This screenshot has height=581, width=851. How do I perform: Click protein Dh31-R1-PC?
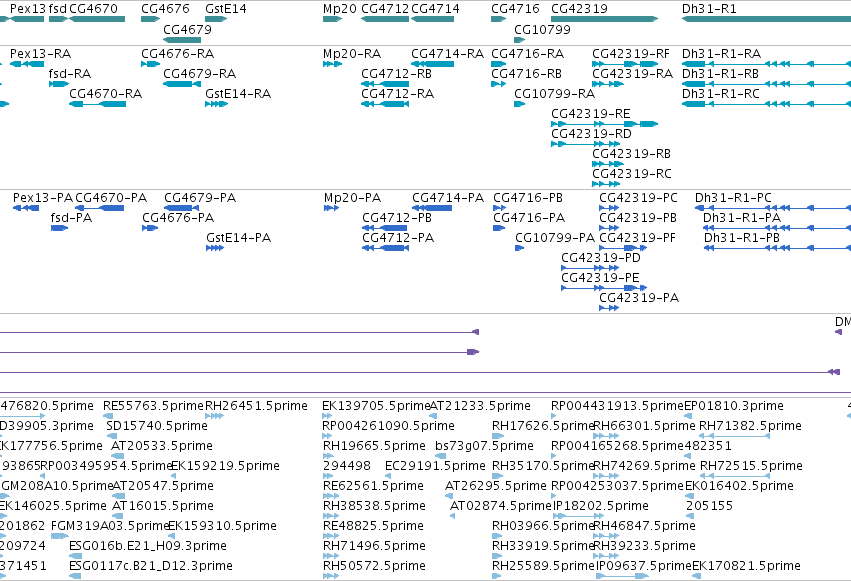[734, 198]
